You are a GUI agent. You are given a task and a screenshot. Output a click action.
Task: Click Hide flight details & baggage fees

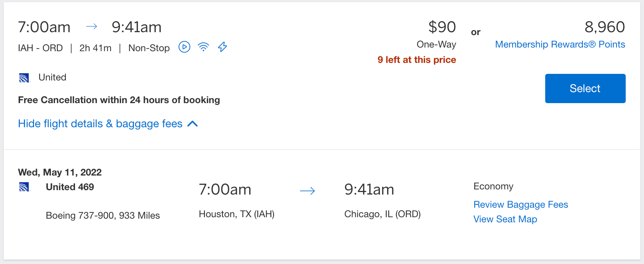click(x=100, y=124)
